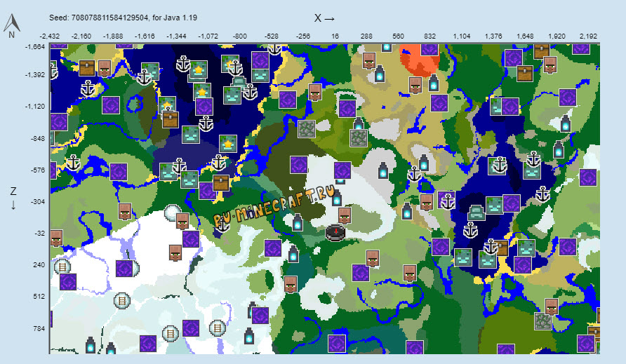The image size is (626, 364).
Task: Select the plain igloo icon beside a village
Action: coord(173,213)
